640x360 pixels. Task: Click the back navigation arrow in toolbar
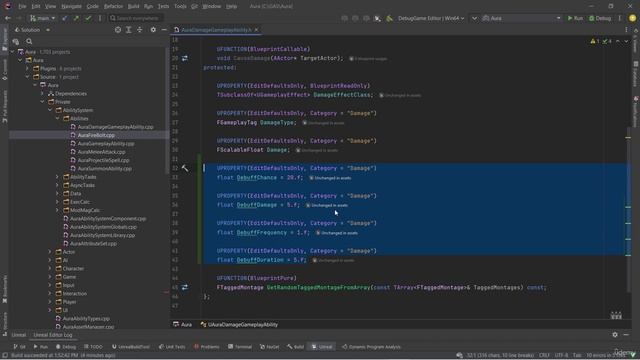pos(8,18)
